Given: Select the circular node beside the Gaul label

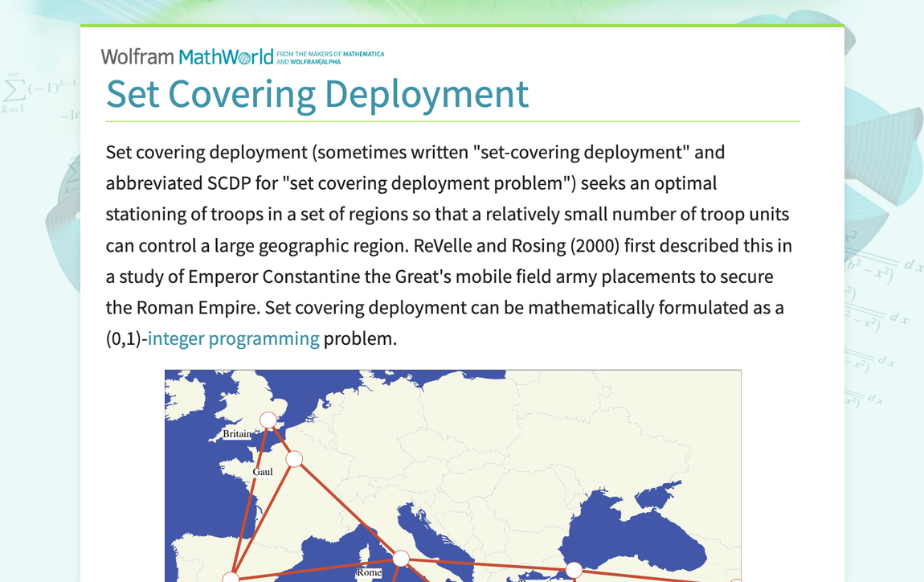Looking at the screenshot, I should (x=294, y=459).
